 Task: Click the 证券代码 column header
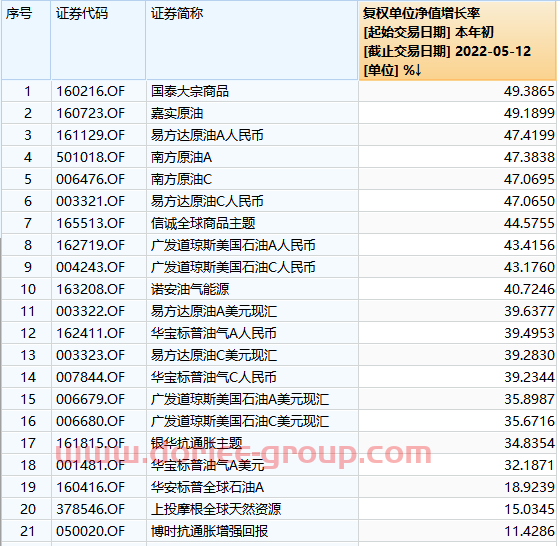98,40
